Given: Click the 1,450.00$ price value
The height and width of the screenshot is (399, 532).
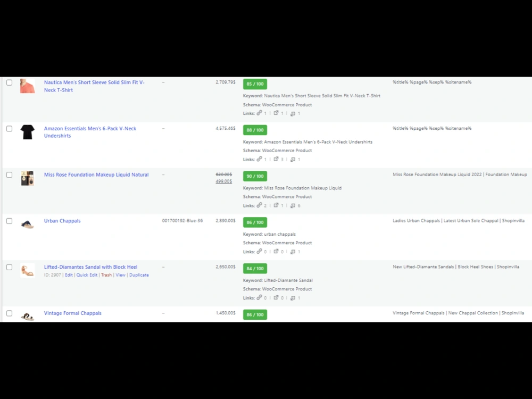Looking at the screenshot, I should point(225,313).
